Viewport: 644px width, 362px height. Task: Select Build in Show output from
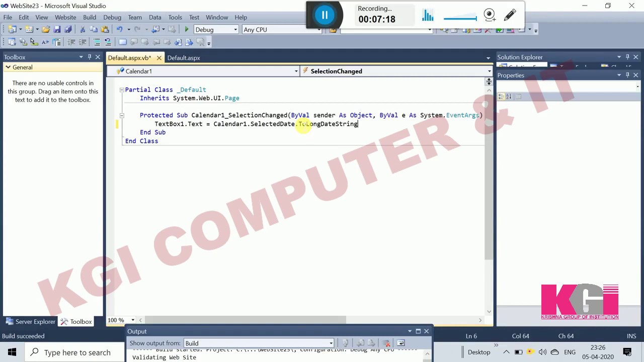coord(259,343)
